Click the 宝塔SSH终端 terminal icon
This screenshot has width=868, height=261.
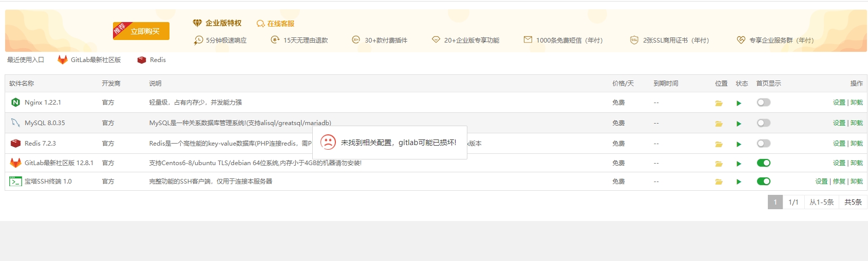(15, 181)
